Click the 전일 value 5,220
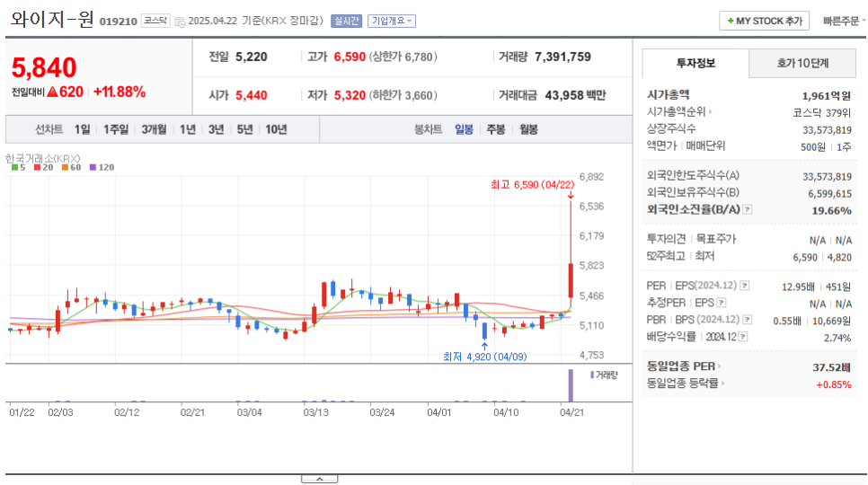Image resolution: width=868 pixels, height=485 pixels. (x=252, y=57)
